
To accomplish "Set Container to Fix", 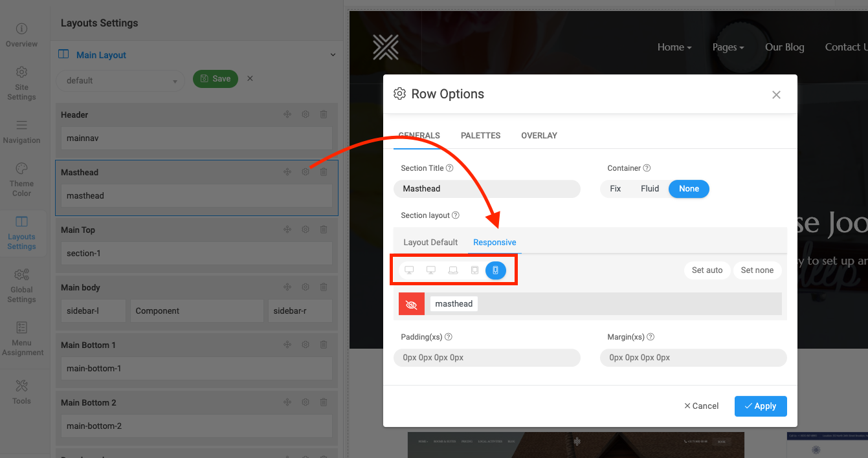I will tap(616, 189).
